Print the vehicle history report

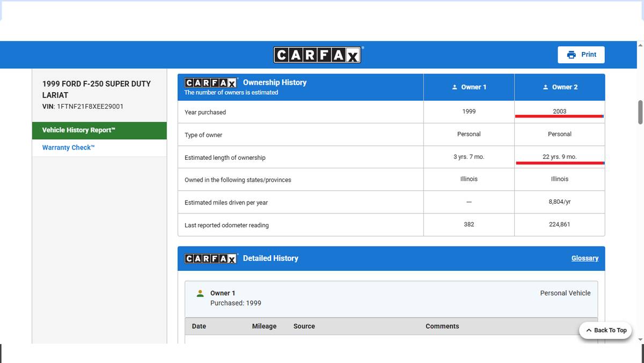point(581,55)
